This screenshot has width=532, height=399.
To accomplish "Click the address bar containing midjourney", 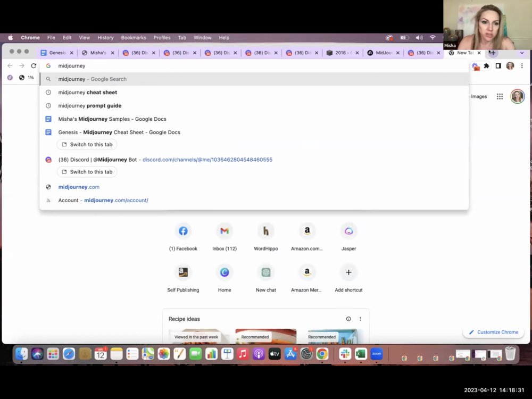I will (x=254, y=66).
